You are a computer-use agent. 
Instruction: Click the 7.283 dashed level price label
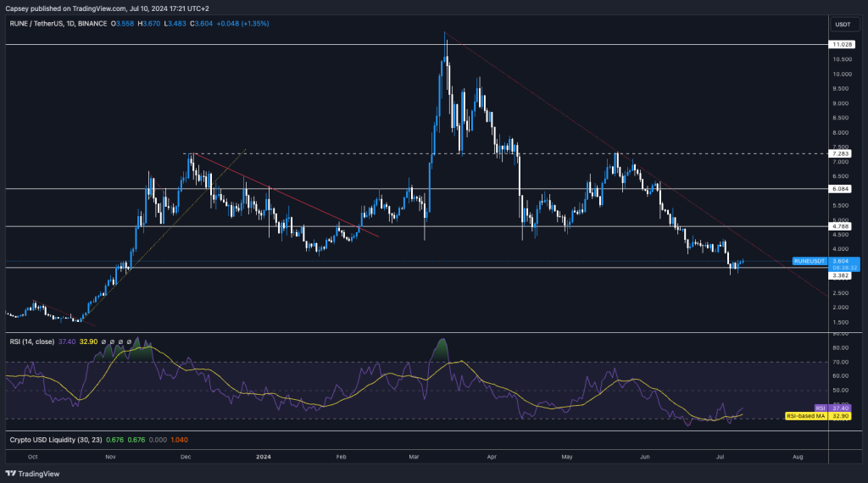841,154
